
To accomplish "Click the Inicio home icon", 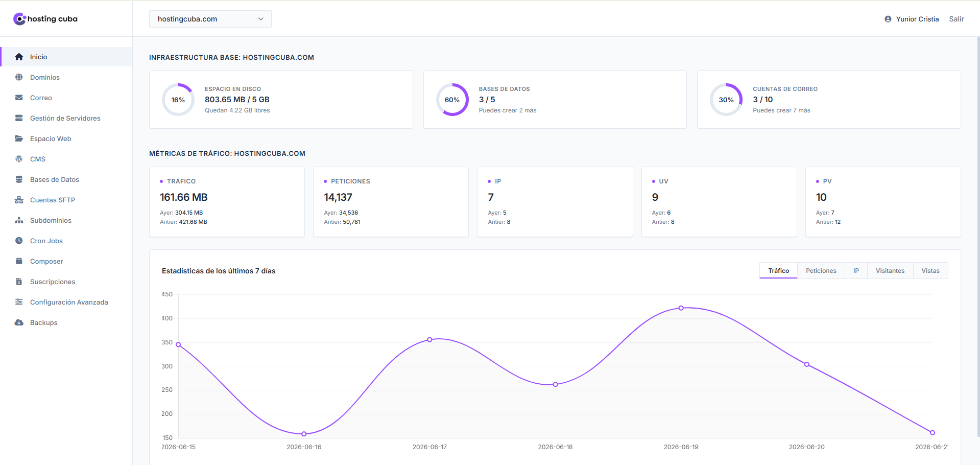I will tap(19, 57).
